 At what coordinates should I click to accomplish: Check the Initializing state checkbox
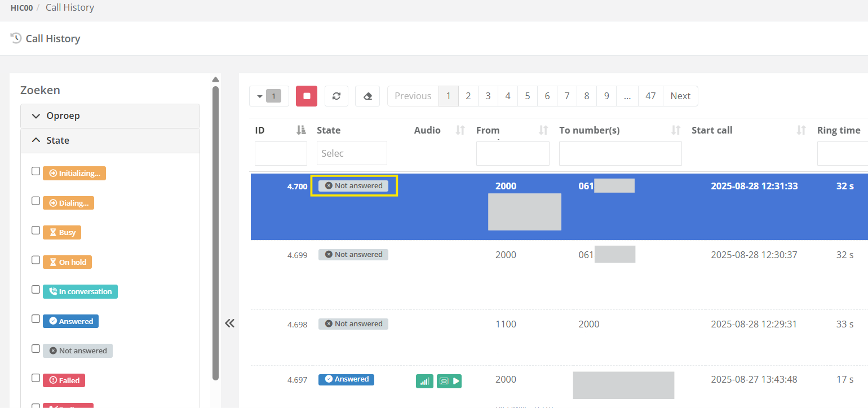pos(36,171)
